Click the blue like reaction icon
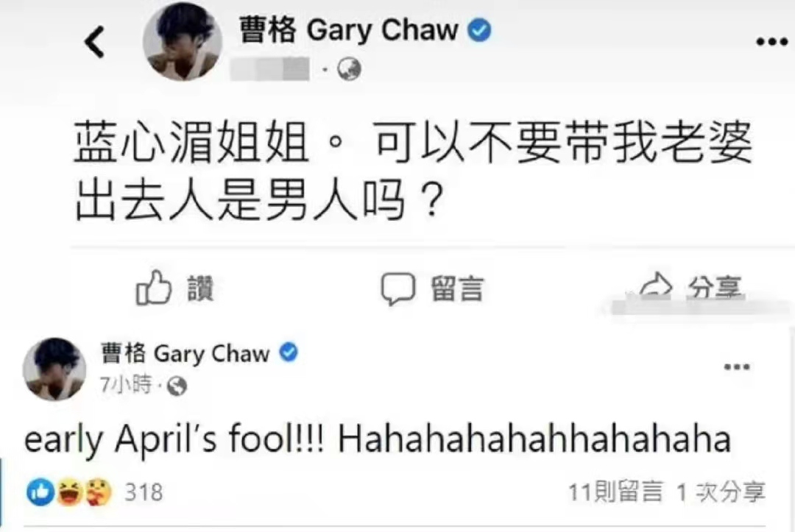 coord(40,492)
